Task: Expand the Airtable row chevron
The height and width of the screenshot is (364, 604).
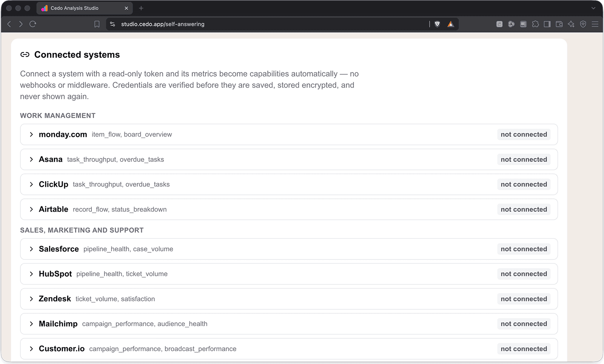Action: pyautogui.click(x=31, y=209)
